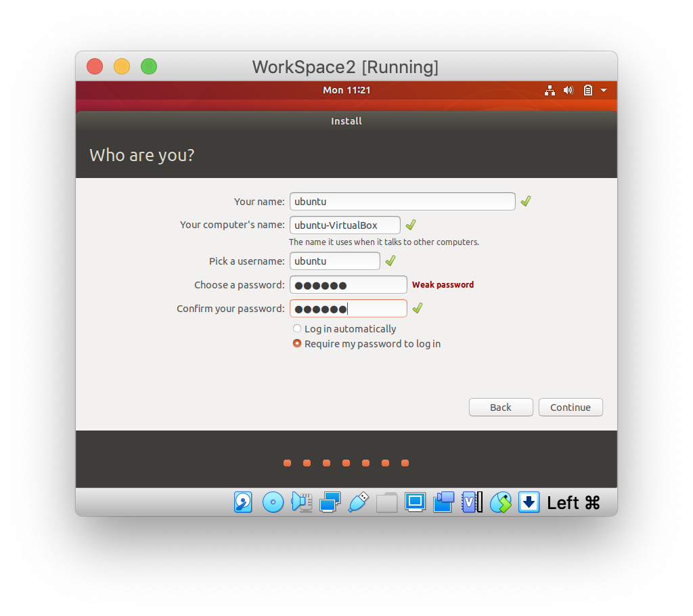
Task: Click the grayed shared folders icon
Action: pos(386,502)
